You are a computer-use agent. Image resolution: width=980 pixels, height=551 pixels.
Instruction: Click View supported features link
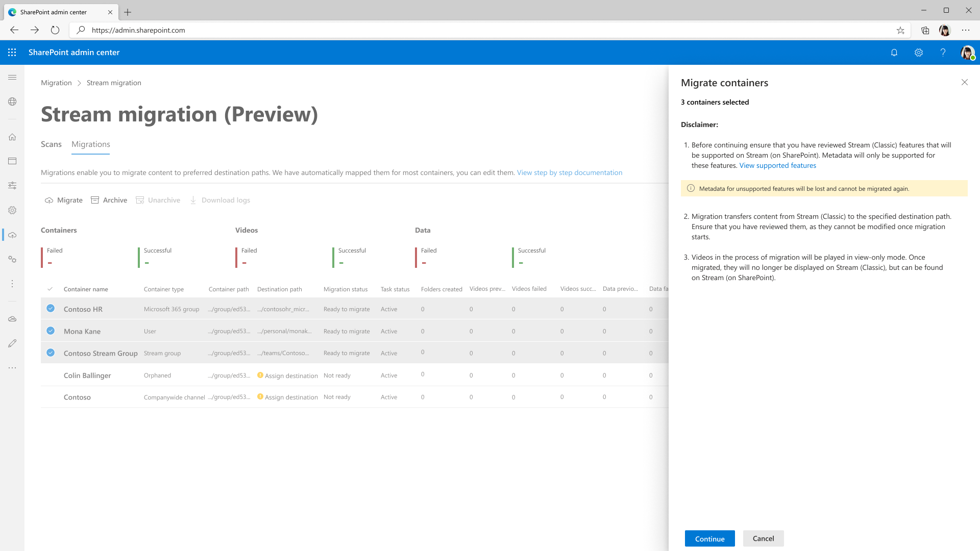777,165
